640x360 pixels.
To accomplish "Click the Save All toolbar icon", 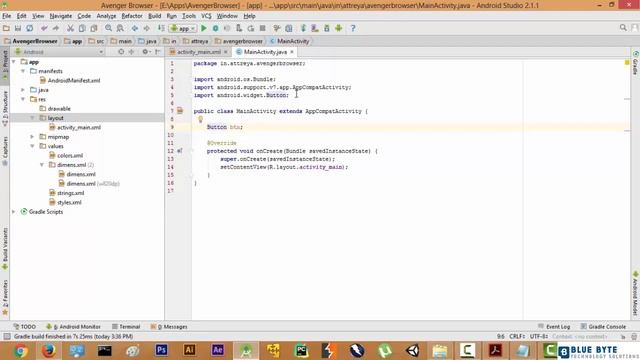I will pos(18,28).
